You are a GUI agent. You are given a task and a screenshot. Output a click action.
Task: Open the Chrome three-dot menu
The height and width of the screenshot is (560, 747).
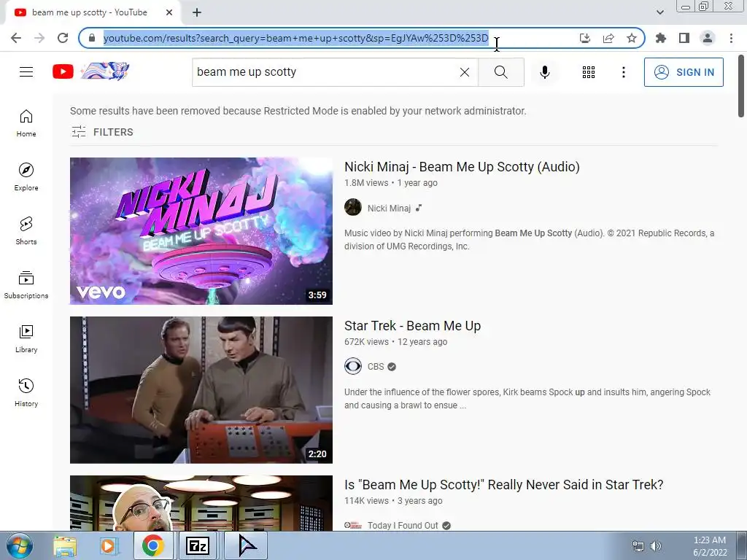[731, 38]
